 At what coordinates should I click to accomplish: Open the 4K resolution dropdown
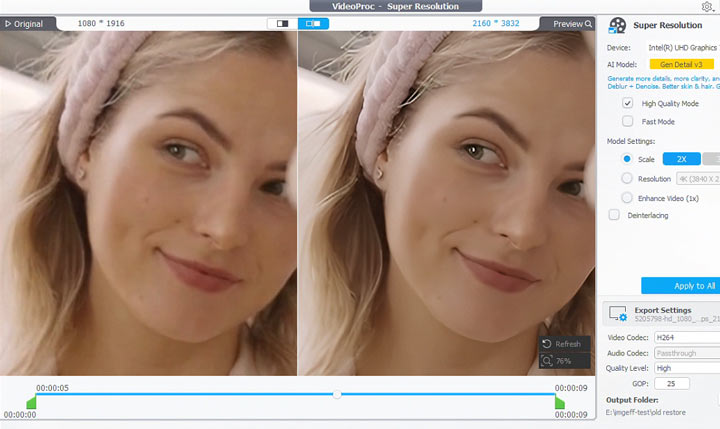pos(698,179)
